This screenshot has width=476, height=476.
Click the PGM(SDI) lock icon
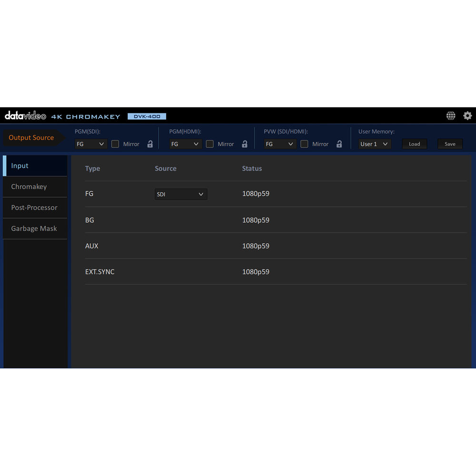pos(150,144)
